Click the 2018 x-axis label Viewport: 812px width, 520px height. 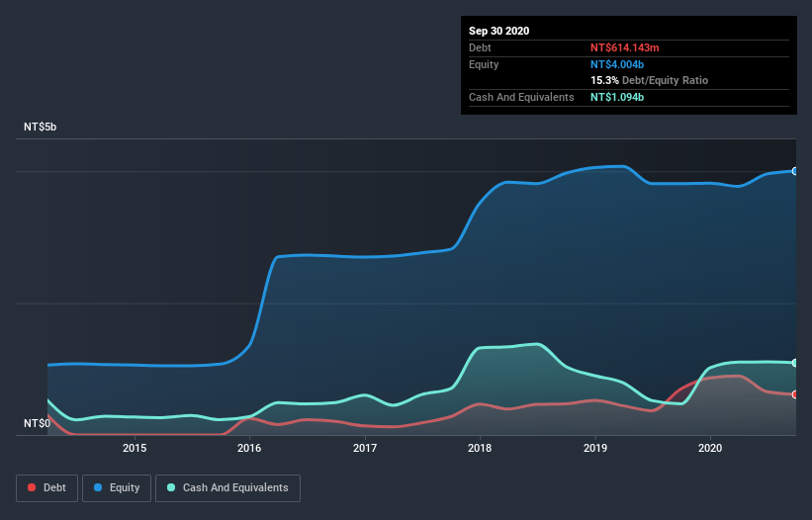tap(480, 448)
